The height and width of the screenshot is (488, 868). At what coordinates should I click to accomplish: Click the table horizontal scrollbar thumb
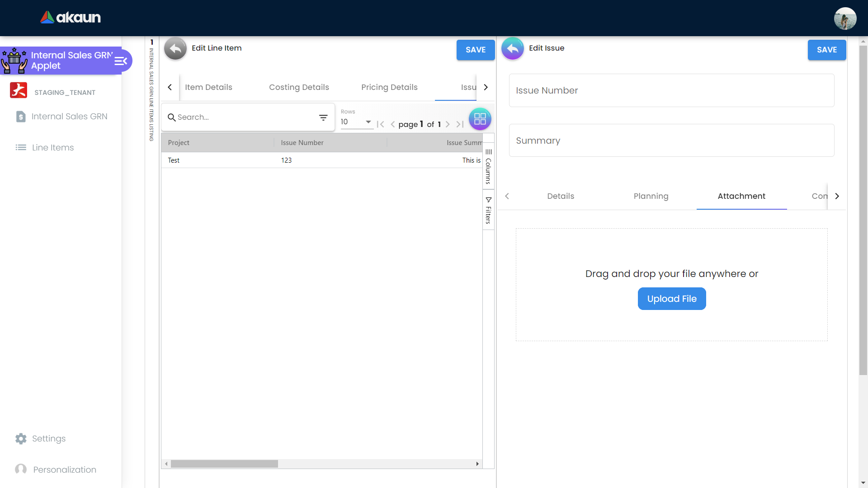tap(224, 464)
